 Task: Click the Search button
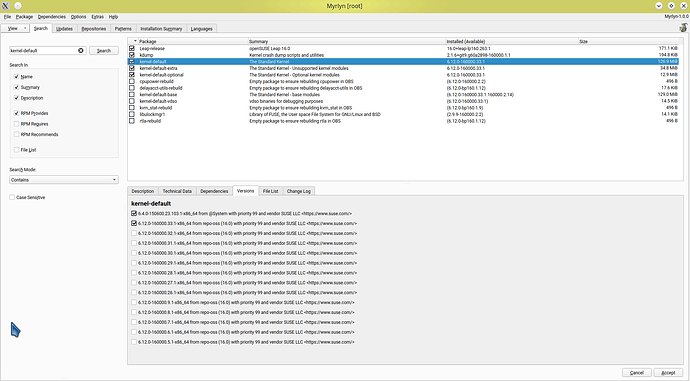[x=104, y=51]
